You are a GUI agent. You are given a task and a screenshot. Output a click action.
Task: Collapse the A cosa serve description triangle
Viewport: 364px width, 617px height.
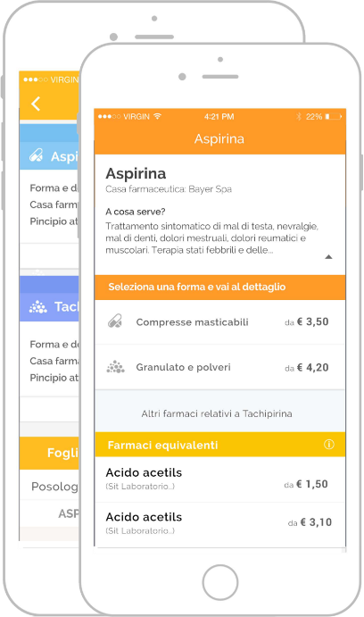tap(328, 257)
